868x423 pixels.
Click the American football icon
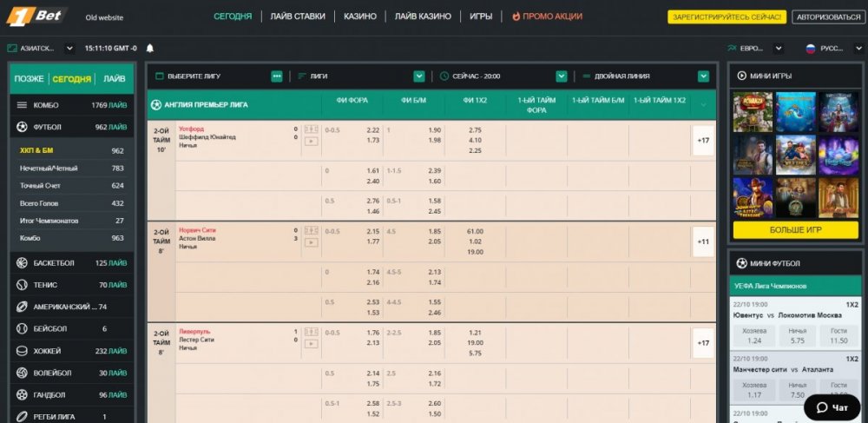point(23,307)
